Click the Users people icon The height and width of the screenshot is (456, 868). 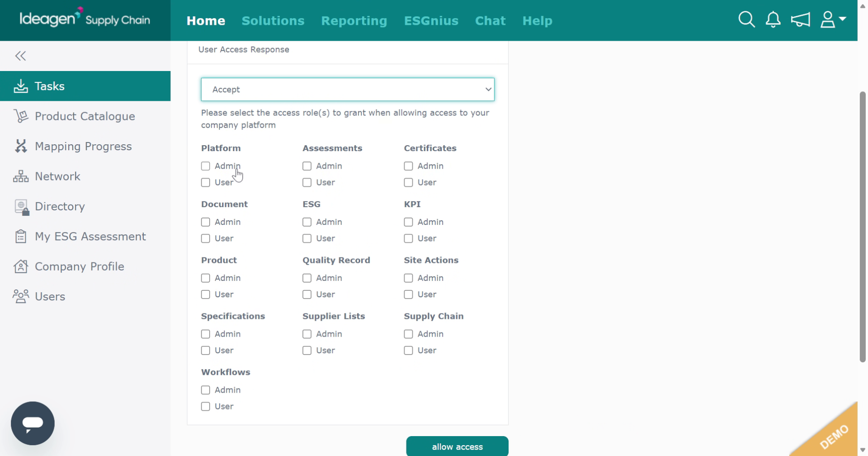pyautogui.click(x=21, y=296)
